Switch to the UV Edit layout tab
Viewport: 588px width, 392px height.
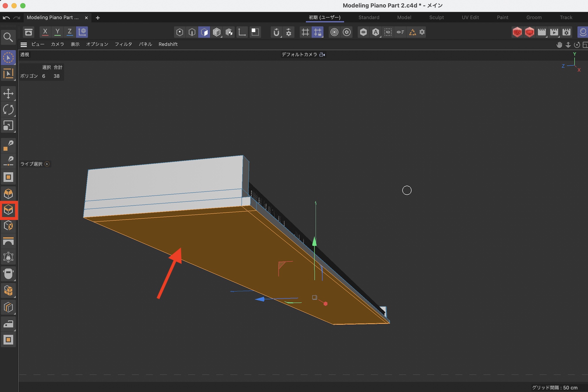[470, 17]
